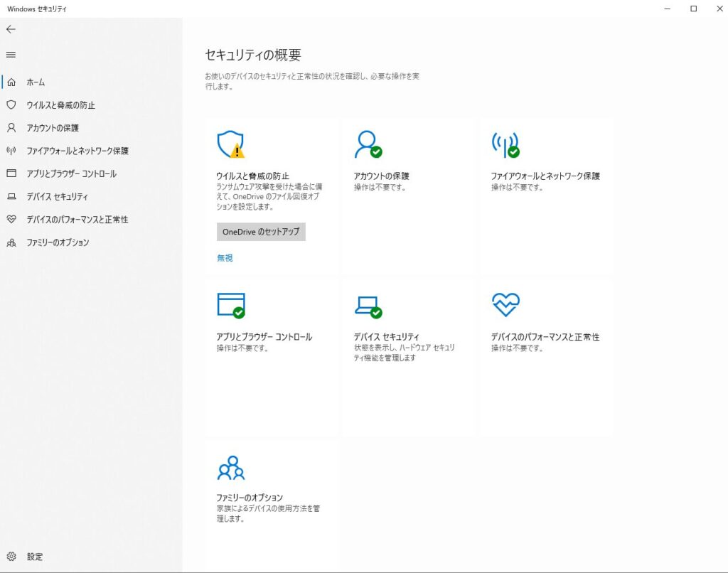Image resolution: width=728 pixels, height=573 pixels.
Task: Select ホーム in the navigation pane
Action: [36, 82]
